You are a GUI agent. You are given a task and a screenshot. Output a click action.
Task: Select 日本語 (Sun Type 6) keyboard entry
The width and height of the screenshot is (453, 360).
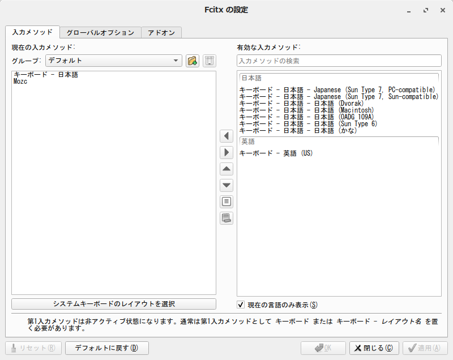pos(339,124)
